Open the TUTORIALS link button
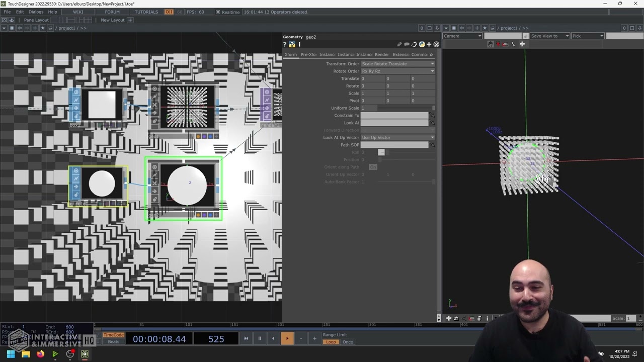The width and height of the screenshot is (644, 362). (x=146, y=12)
